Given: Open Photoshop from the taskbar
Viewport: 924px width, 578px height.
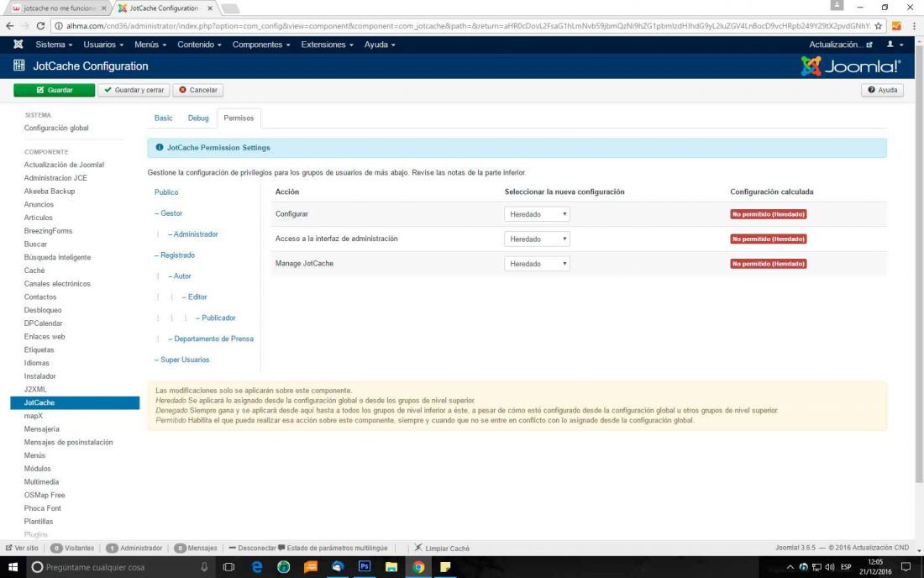Looking at the screenshot, I should 365,567.
